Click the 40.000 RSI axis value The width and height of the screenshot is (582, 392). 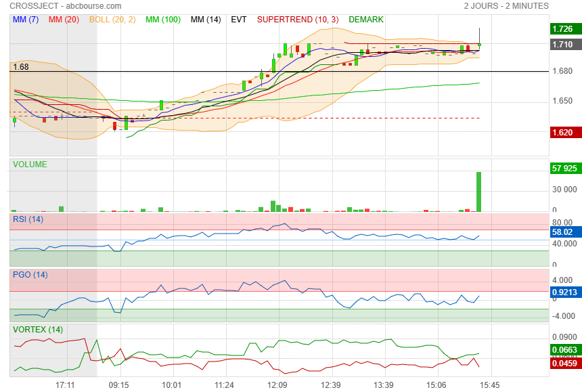coord(564,244)
